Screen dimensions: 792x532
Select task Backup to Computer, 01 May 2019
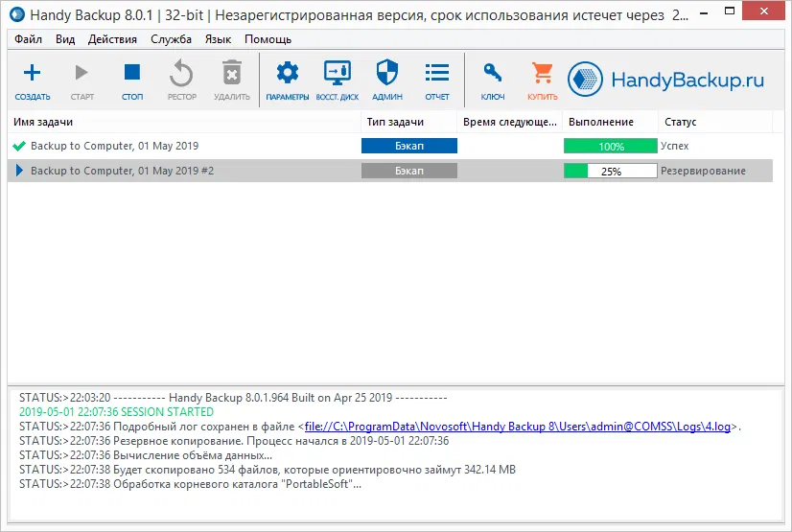[x=115, y=146]
